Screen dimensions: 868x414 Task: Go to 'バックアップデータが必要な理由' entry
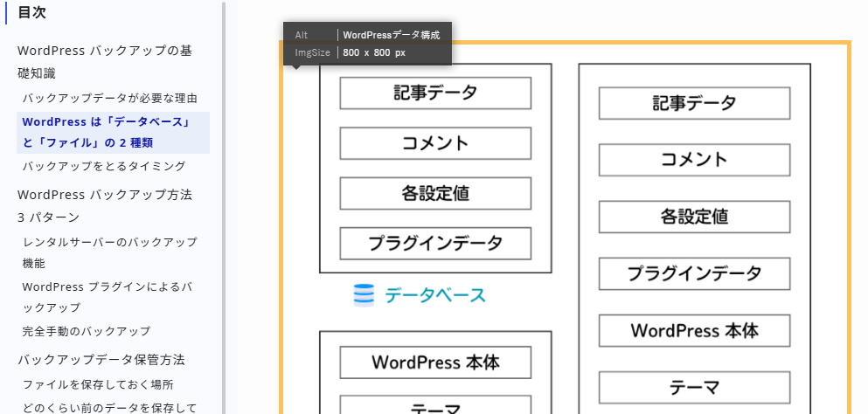(109, 99)
